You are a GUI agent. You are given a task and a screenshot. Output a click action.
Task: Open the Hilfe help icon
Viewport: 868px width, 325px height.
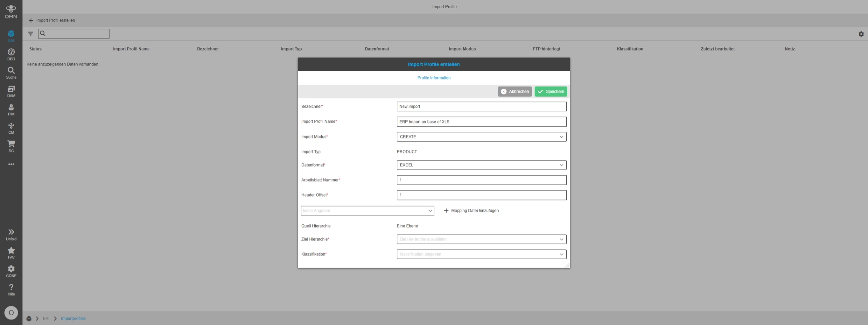(x=11, y=290)
